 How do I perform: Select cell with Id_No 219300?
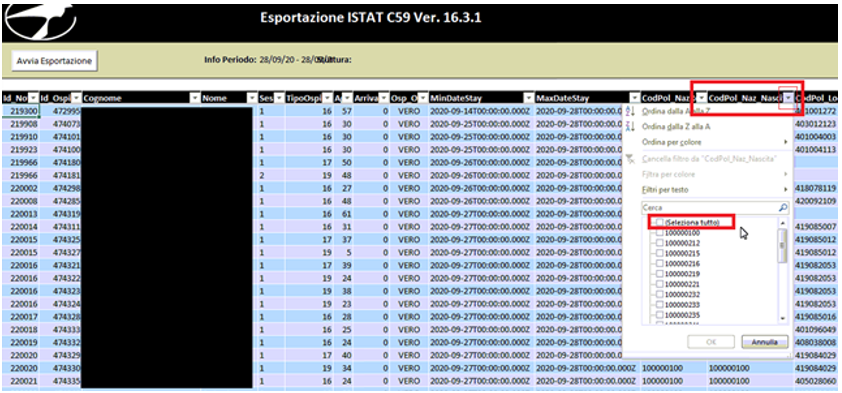[20, 111]
